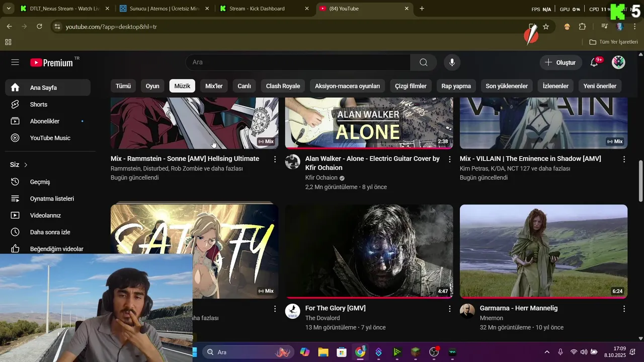This screenshot has width=644, height=362.
Task: Open the tab search dropdown arrow
Action: click(8, 9)
